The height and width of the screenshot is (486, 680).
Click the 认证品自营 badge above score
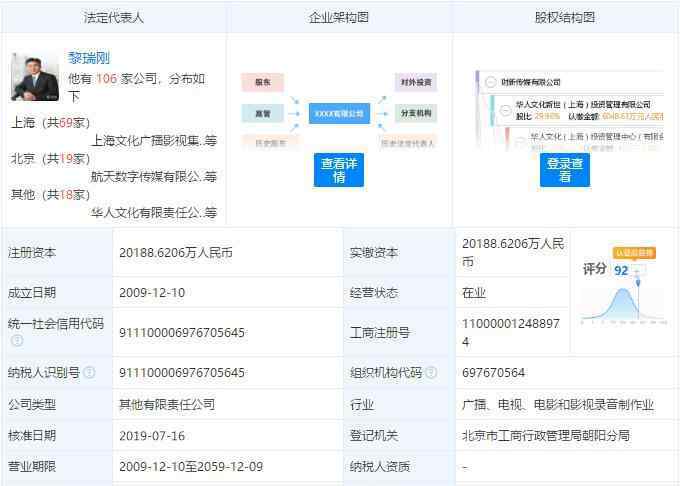pyautogui.click(x=634, y=254)
